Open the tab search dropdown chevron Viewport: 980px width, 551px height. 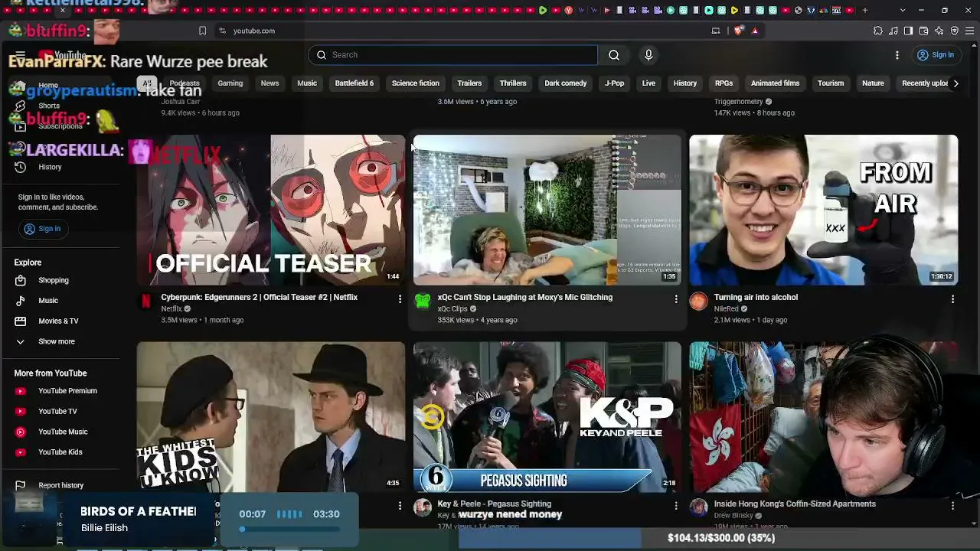(903, 10)
